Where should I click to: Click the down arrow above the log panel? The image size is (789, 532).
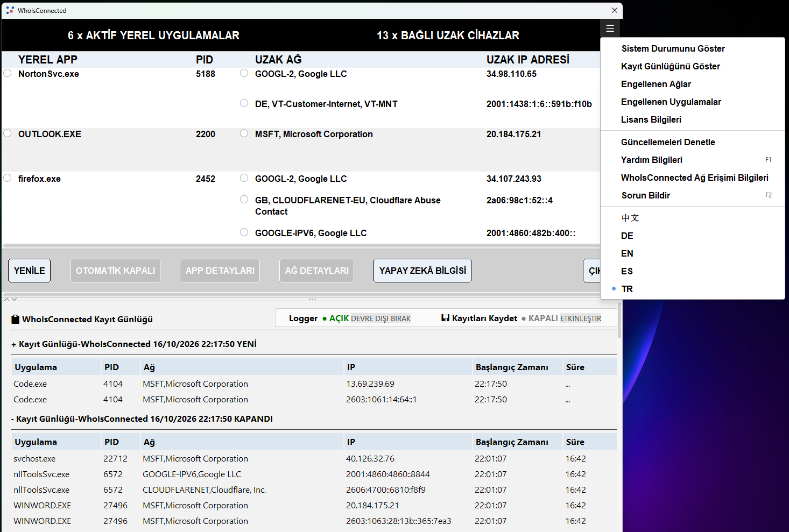pos(14,299)
